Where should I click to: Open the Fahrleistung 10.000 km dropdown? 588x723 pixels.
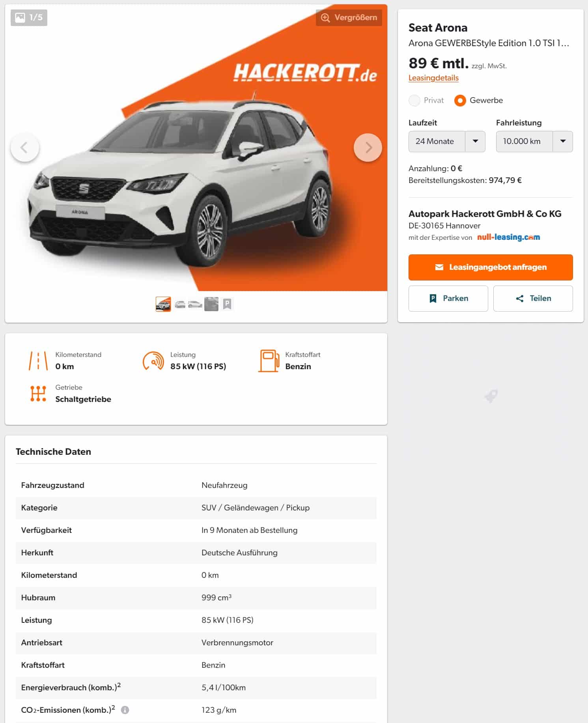pyautogui.click(x=534, y=142)
